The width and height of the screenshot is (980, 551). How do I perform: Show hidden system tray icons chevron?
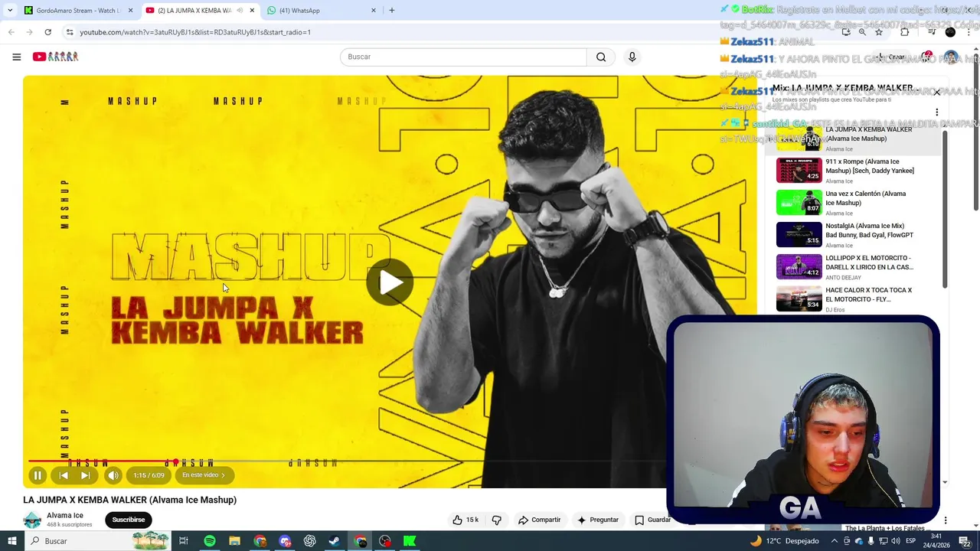pos(835,541)
